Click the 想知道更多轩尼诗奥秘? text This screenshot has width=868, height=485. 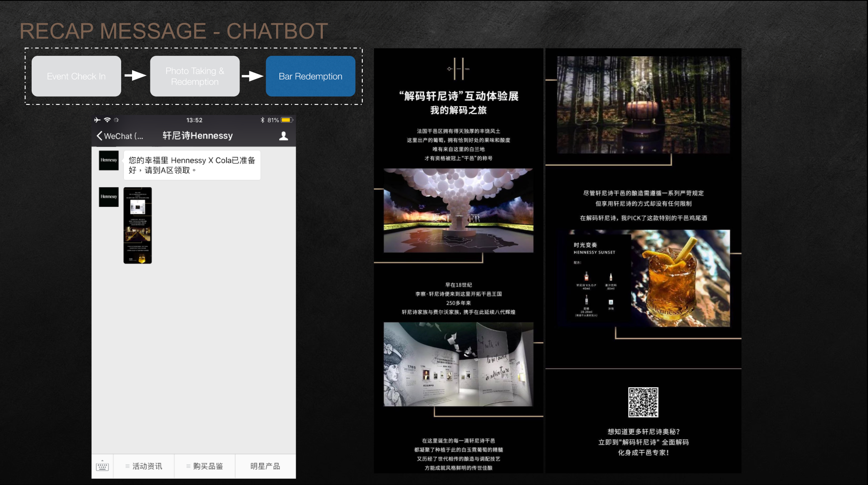tap(644, 432)
